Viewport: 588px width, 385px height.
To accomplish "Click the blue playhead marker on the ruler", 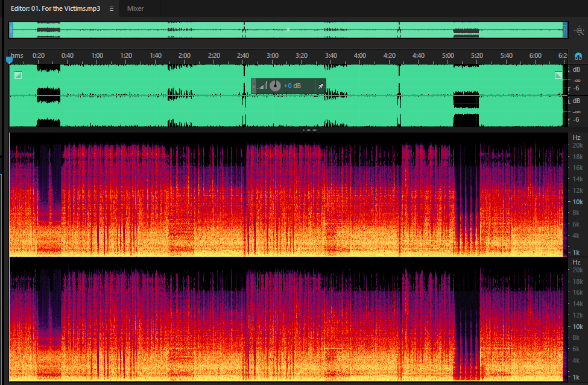I will click(x=10, y=60).
